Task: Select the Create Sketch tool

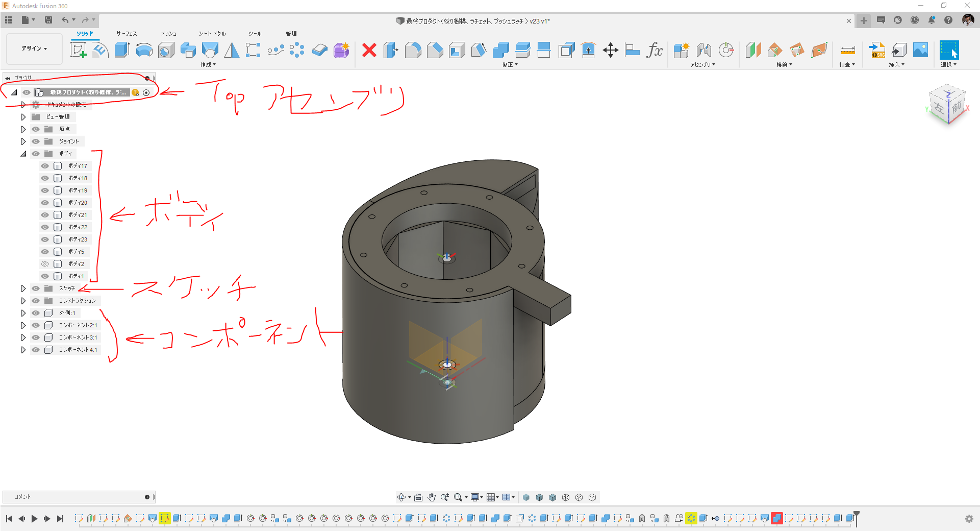Action: [79, 50]
